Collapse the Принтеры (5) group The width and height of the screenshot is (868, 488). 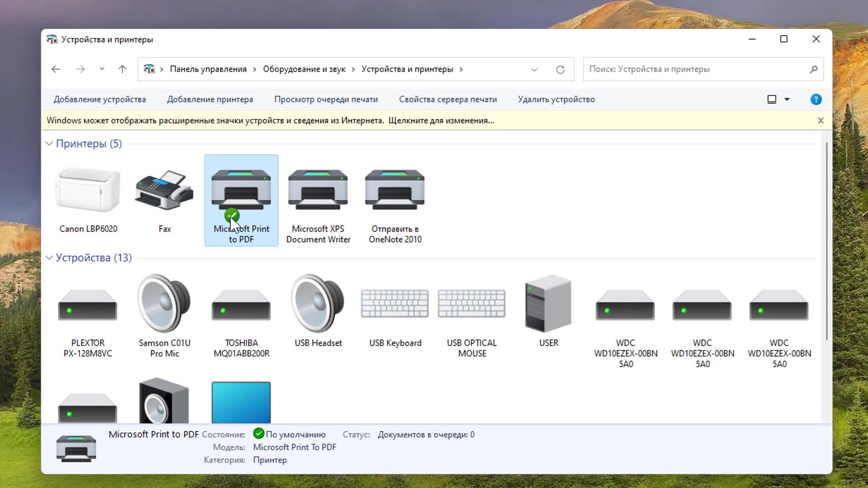point(49,144)
